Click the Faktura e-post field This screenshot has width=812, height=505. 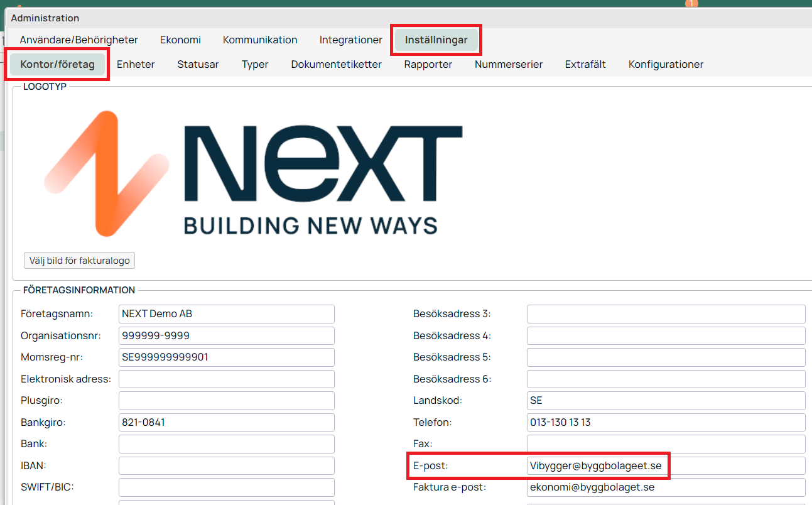coord(666,487)
